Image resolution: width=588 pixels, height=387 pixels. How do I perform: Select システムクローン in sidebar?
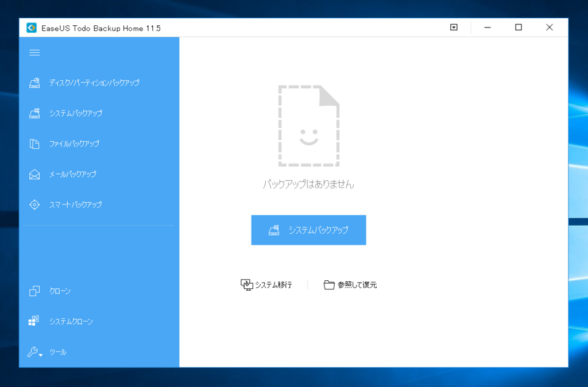point(71,322)
